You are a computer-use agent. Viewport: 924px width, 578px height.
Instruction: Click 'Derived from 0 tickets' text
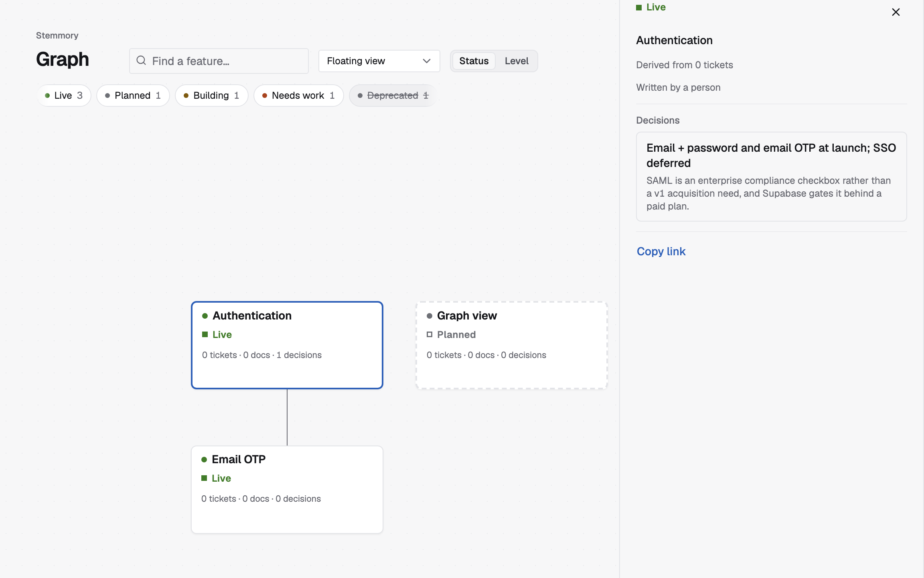[685, 65]
